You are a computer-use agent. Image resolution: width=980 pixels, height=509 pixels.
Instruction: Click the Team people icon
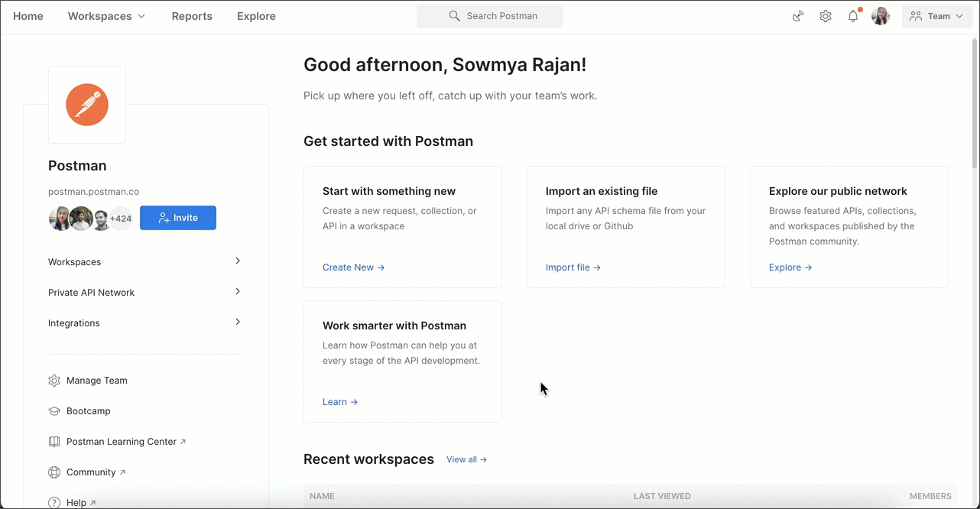[916, 16]
